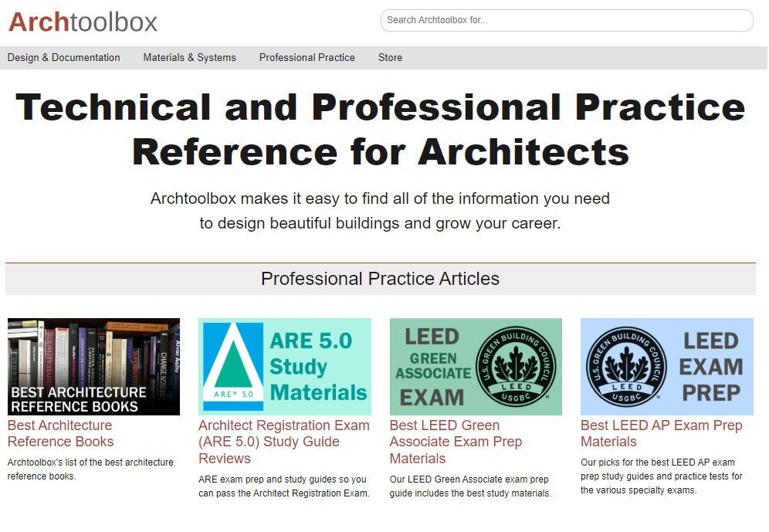
Task: Click the Professional Practice Articles heading
Action: pos(380,279)
